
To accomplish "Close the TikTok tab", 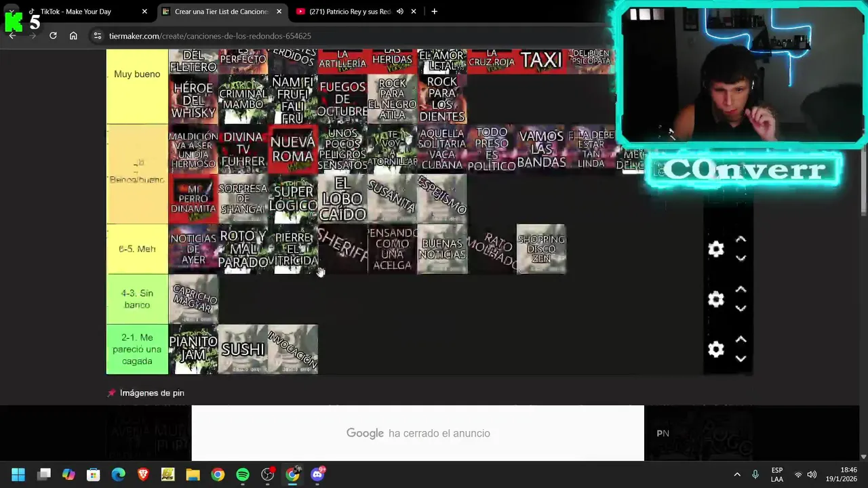I will tap(144, 12).
